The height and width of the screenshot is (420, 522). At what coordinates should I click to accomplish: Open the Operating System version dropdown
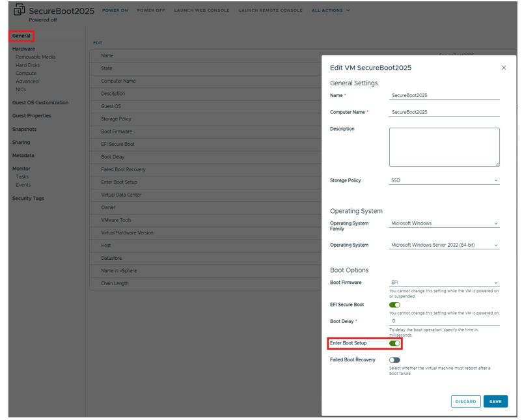[x=444, y=245]
